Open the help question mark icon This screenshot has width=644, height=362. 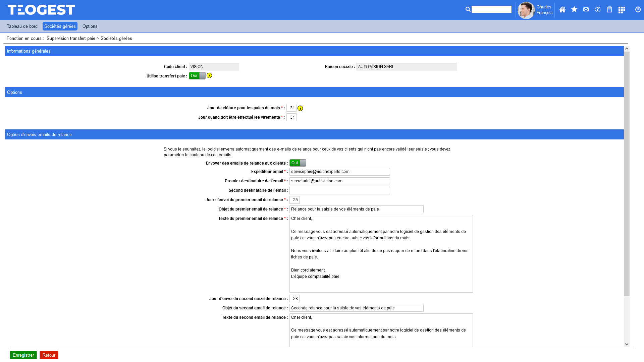(x=597, y=10)
